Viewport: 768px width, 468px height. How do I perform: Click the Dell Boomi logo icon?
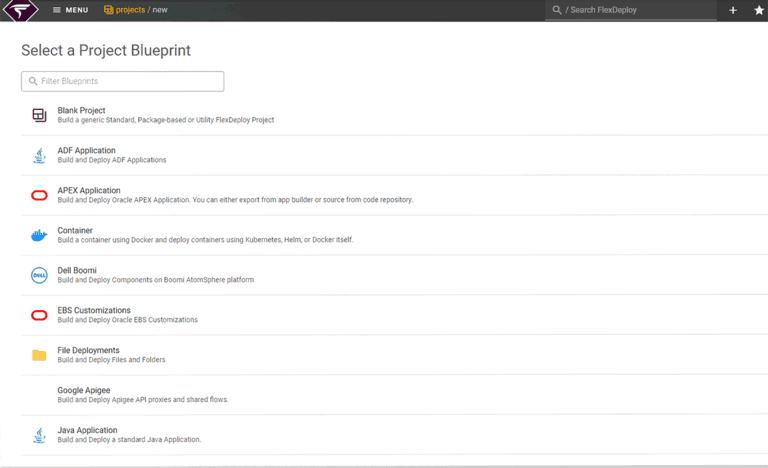[x=39, y=275]
